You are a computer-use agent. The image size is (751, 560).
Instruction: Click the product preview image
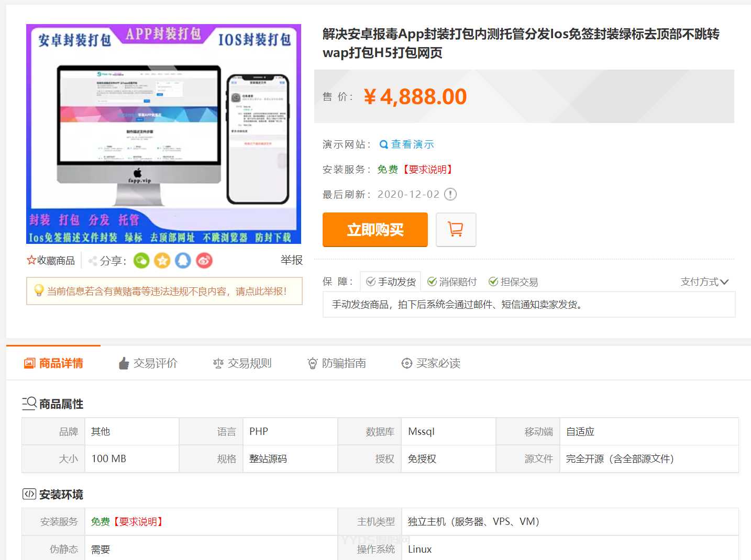[163, 134]
